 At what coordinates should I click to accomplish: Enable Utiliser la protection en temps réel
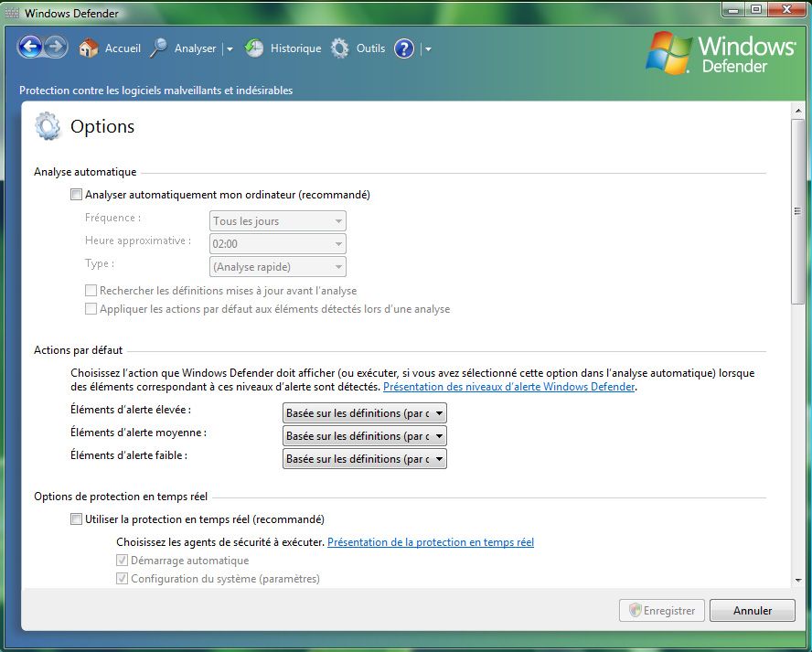[76, 518]
